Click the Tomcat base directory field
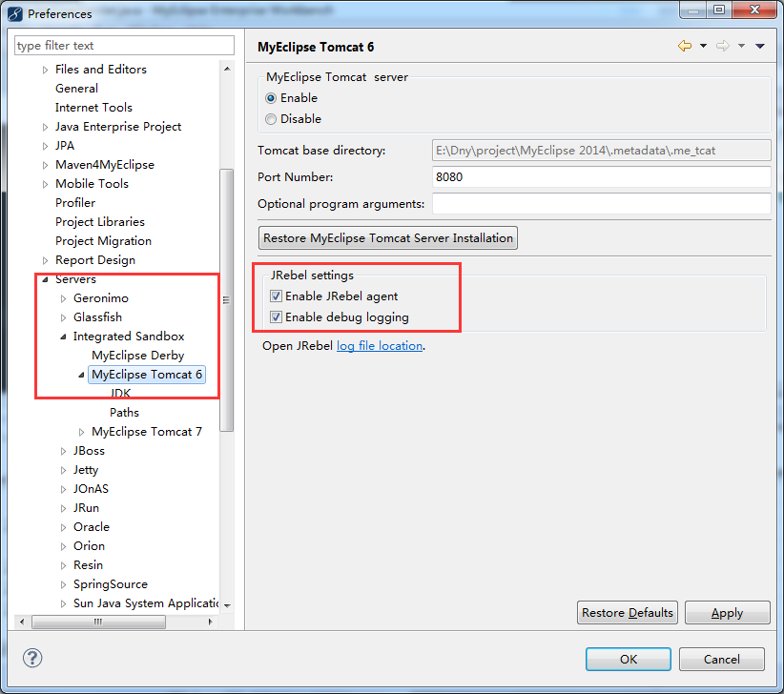The image size is (784, 694). pyautogui.click(x=602, y=151)
